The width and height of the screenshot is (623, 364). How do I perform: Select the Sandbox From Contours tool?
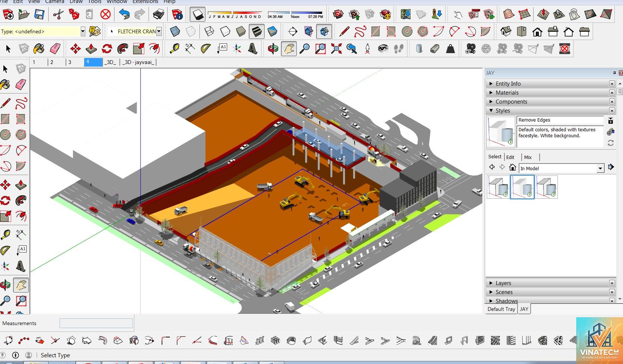click(x=509, y=15)
